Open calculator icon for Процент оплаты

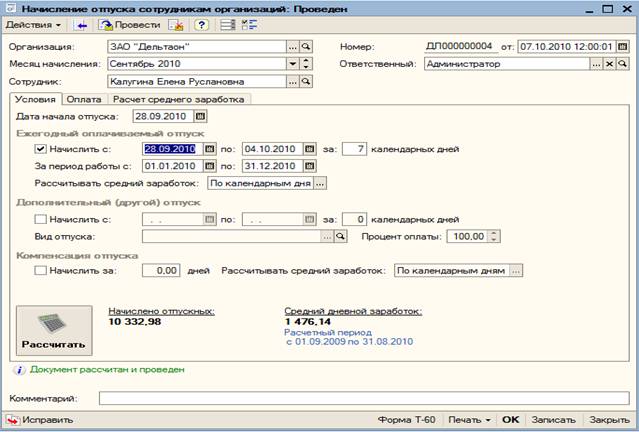pos(493,236)
